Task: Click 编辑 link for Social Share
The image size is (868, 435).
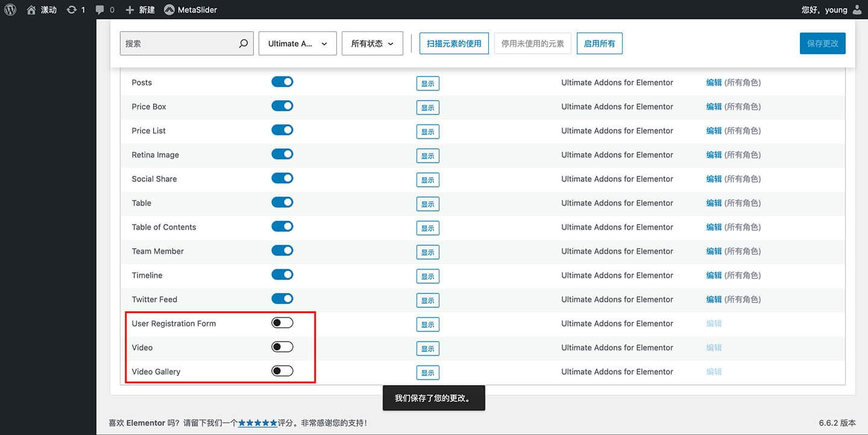Action: point(714,179)
